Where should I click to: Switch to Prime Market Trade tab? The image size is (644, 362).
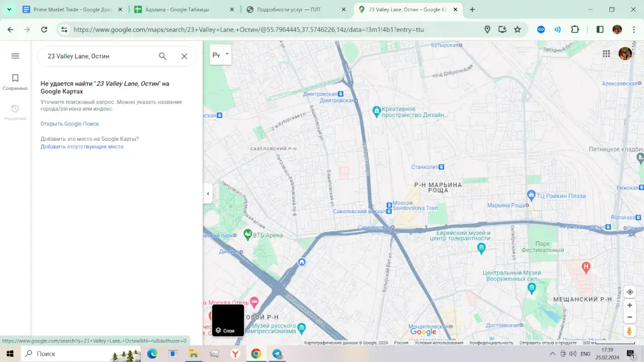[73, 9]
